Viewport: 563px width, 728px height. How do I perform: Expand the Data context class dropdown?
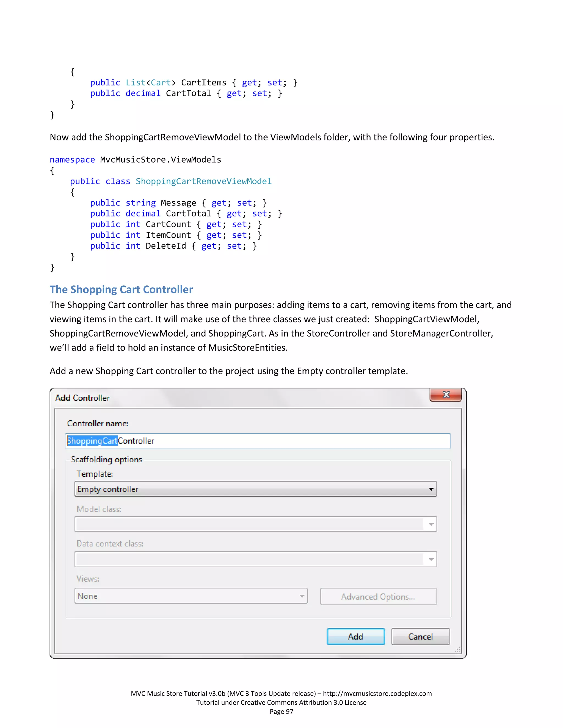point(431,559)
